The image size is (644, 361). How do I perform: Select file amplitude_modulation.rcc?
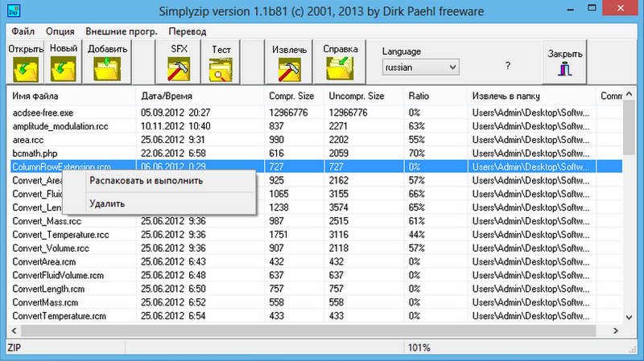click(60, 126)
